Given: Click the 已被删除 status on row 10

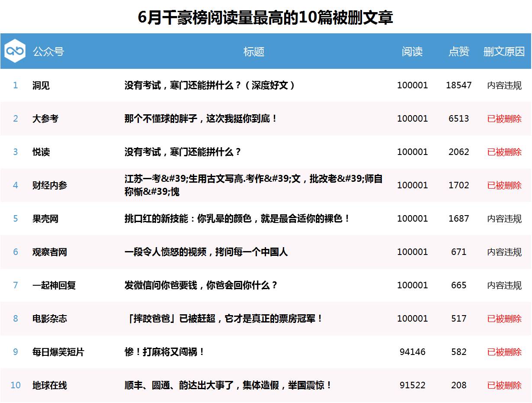Looking at the screenshot, I should click(504, 385).
